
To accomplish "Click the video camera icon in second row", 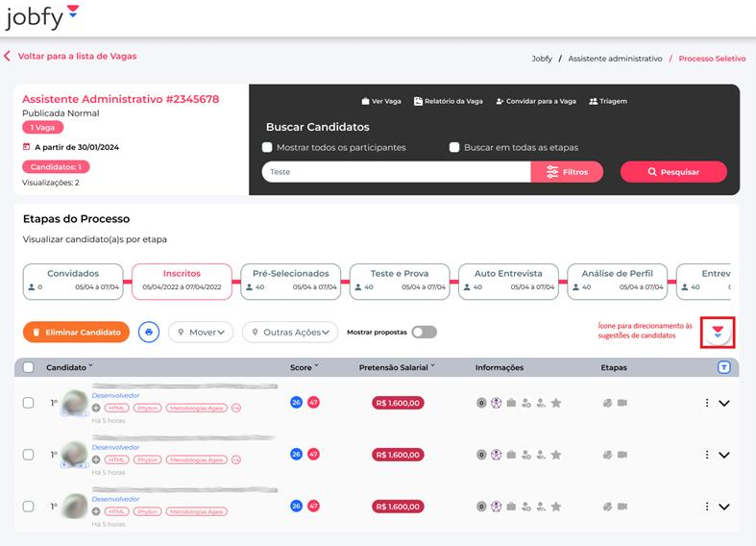I will tap(622, 455).
